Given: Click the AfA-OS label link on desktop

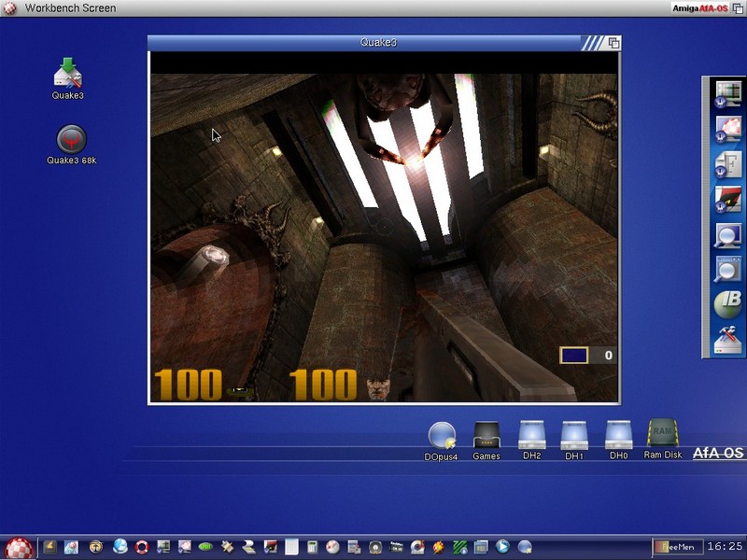Looking at the screenshot, I should (x=717, y=454).
